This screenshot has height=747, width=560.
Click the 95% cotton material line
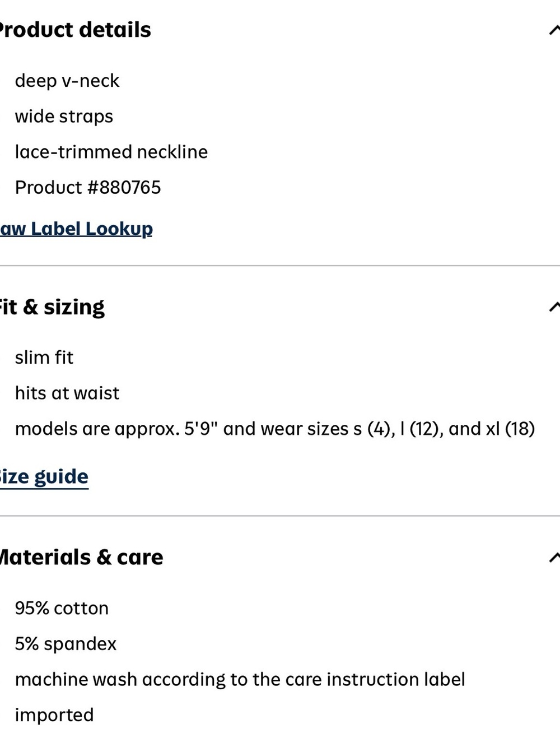coord(62,608)
